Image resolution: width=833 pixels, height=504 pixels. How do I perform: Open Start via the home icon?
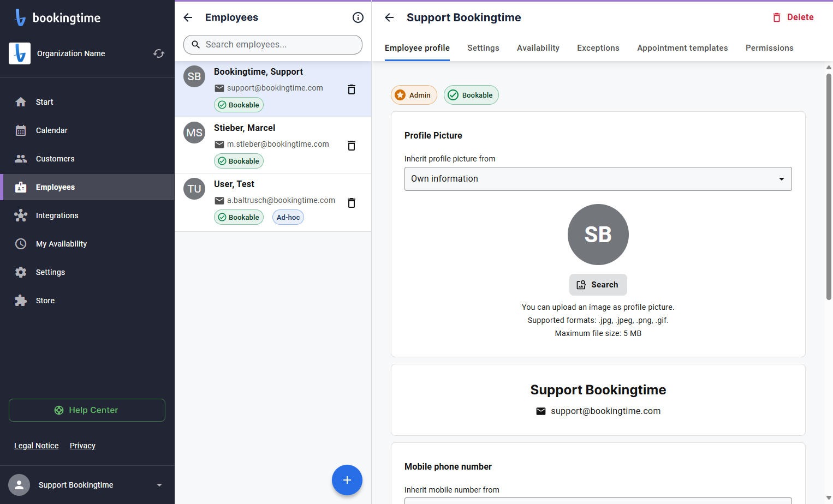[x=21, y=102]
